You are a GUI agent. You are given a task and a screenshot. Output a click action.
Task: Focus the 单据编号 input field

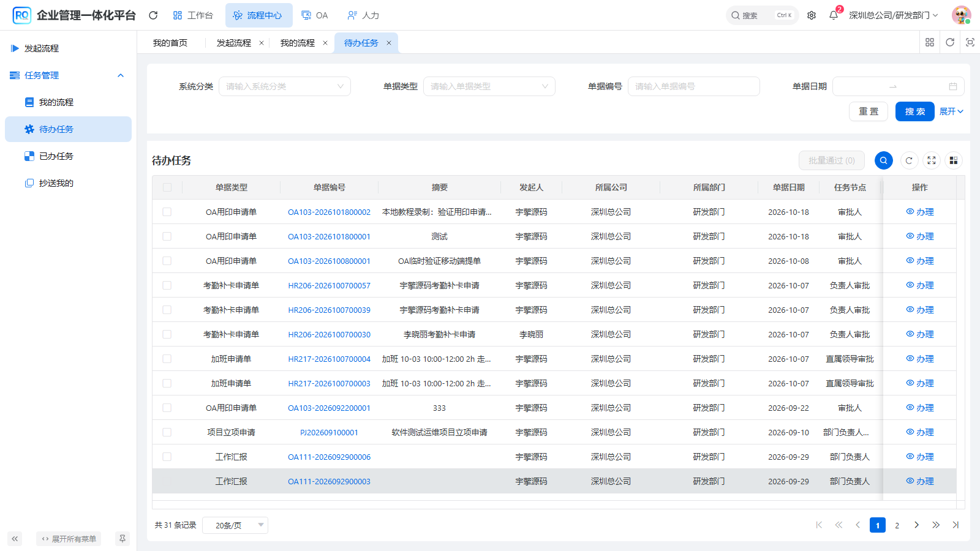[x=694, y=86]
